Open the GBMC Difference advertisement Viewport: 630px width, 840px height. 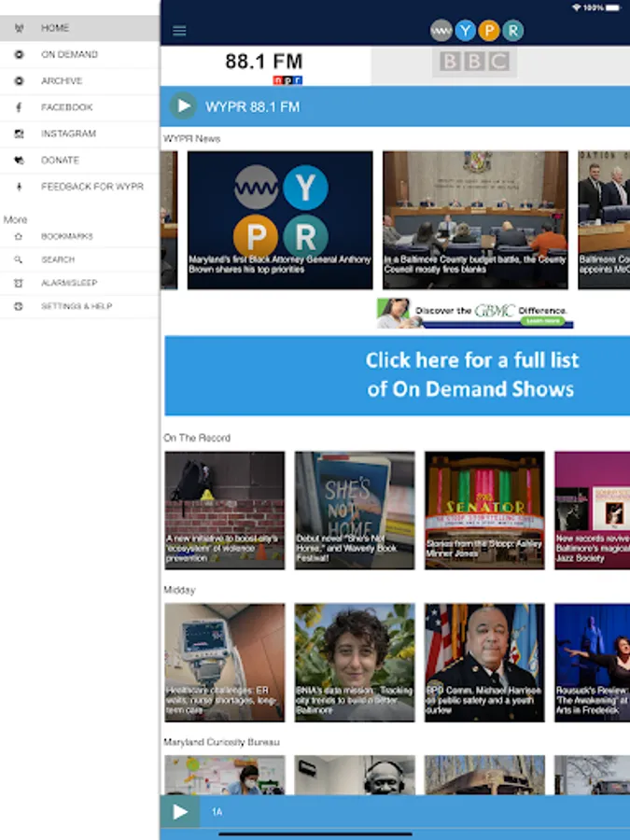[475, 313]
